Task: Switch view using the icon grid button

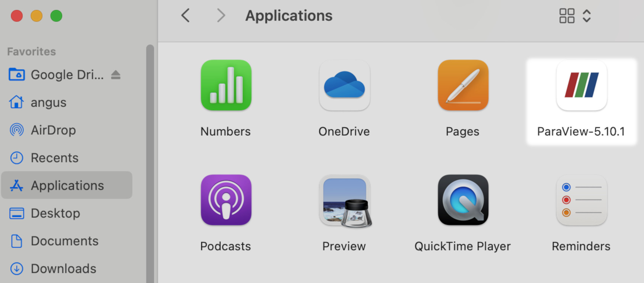Action: pyautogui.click(x=567, y=16)
